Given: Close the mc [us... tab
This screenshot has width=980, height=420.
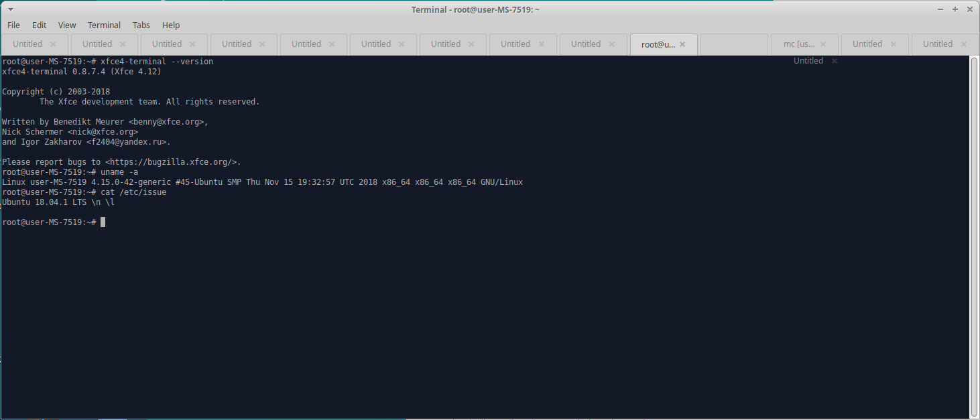Looking at the screenshot, I should [x=822, y=44].
